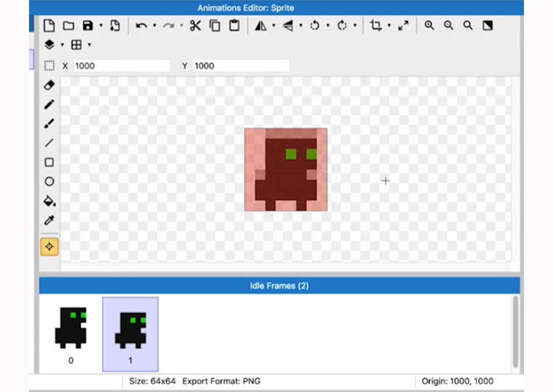Screen dimensions: 553x392
Task: Select frame 1 thumbnail
Action: [130, 334]
